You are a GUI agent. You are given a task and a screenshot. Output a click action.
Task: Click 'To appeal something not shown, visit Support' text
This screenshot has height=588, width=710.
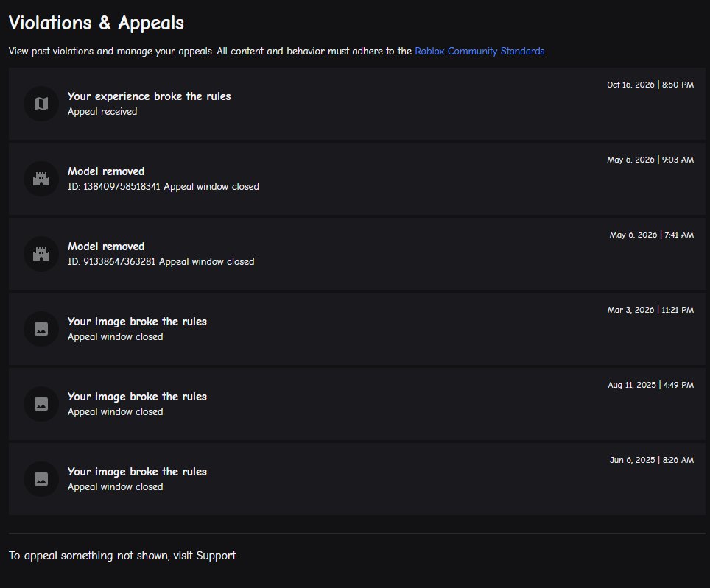(123, 556)
